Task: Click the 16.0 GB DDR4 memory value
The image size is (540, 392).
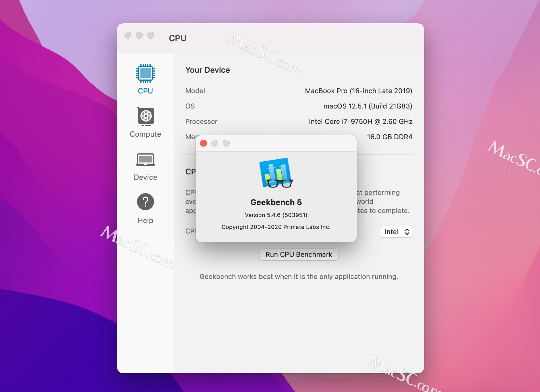Action: pos(390,137)
